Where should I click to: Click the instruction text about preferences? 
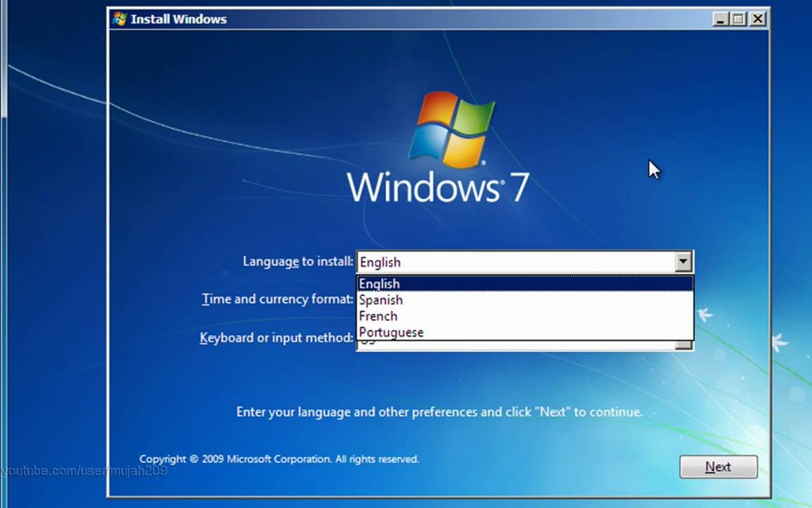point(440,412)
